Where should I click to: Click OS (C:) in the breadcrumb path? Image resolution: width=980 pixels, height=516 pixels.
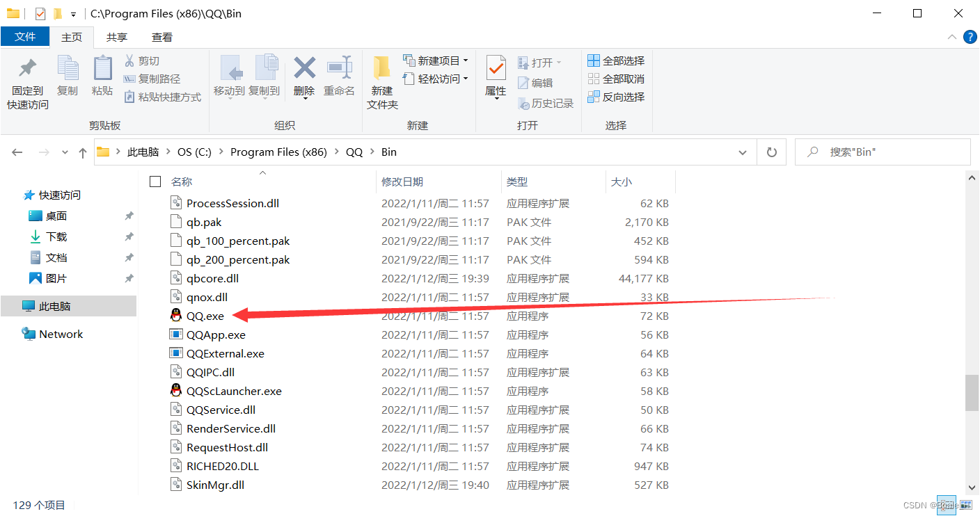click(193, 152)
